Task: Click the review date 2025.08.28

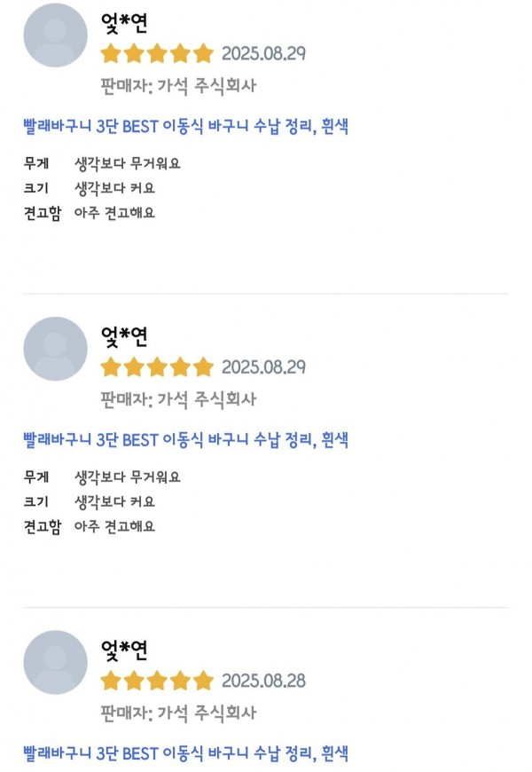Action: point(263,681)
